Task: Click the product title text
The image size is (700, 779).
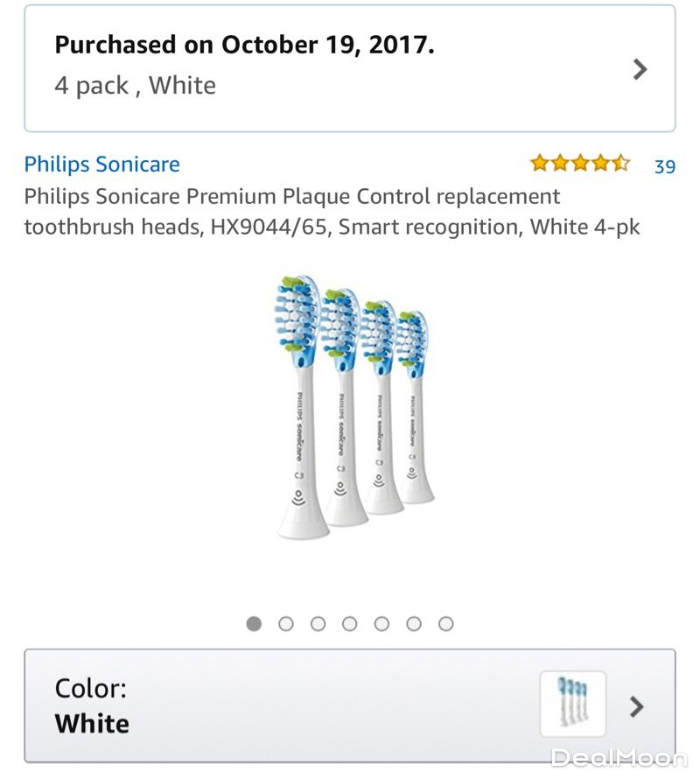Action: [x=332, y=211]
